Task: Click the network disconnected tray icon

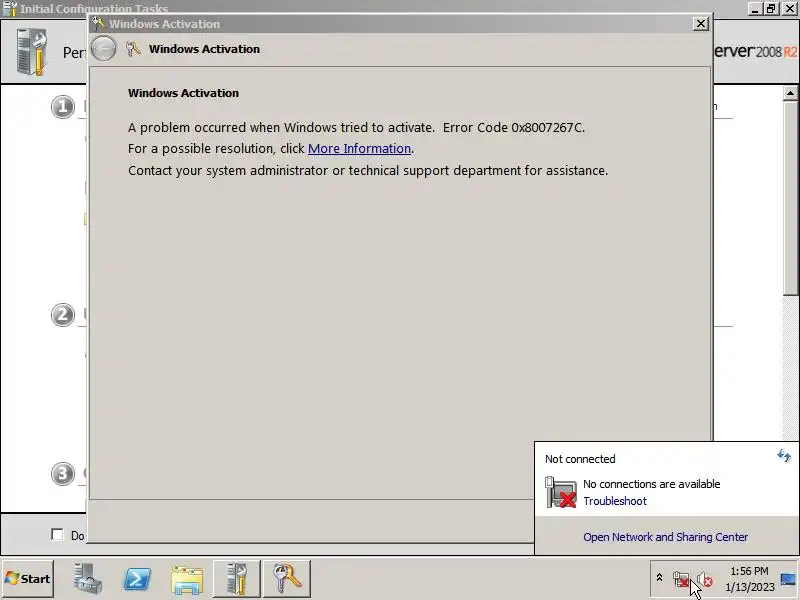Action: point(681,580)
